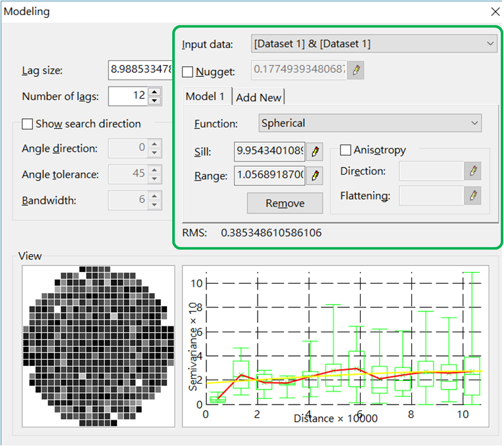Click the Bandwidth value field

pyautogui.click(x=128, y=200)
